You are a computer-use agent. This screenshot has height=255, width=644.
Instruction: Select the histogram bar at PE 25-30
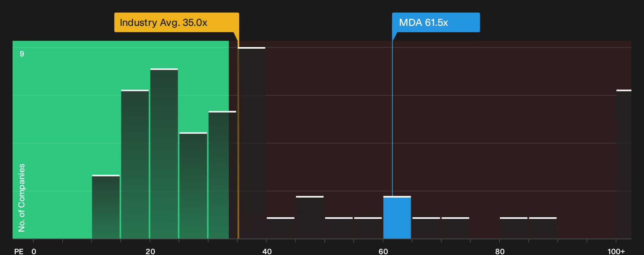(193, 186)
